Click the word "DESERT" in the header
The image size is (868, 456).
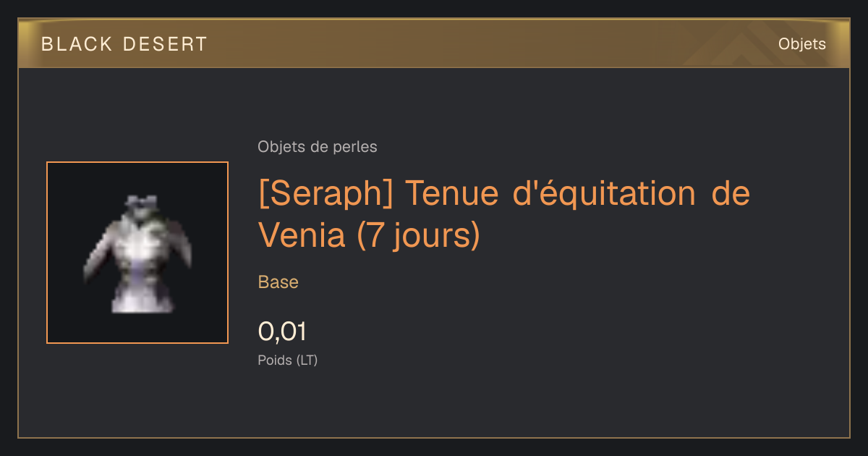[x=165, y=44]
